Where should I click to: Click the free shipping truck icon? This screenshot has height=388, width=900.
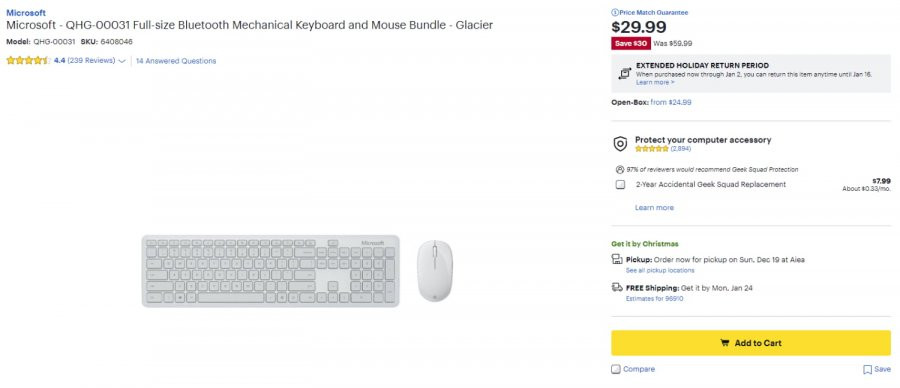[x=617, y=287]
